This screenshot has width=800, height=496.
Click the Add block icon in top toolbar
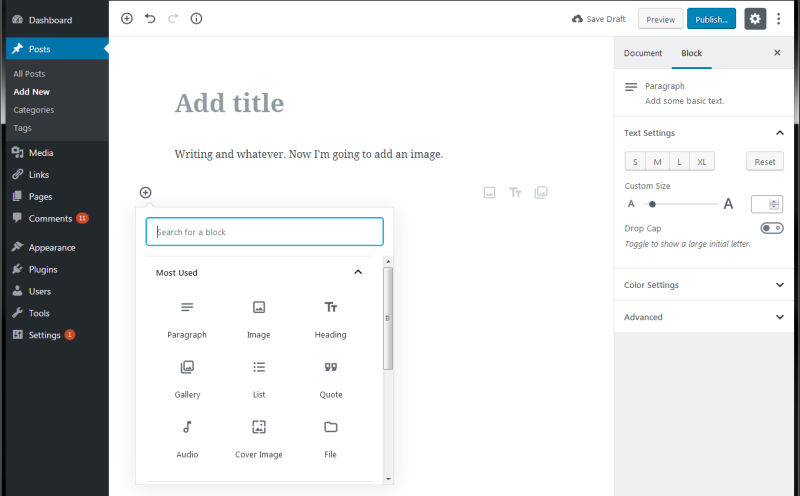(127, 19)
